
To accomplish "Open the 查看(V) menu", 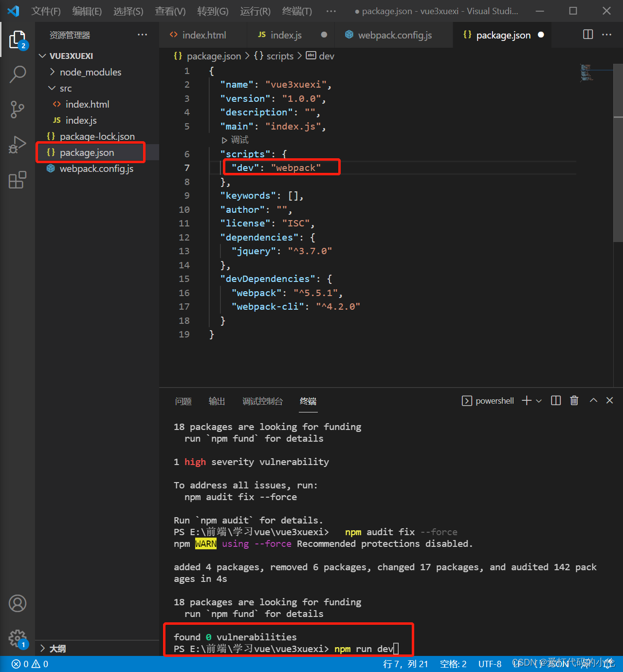I will (x=170, y=11).
